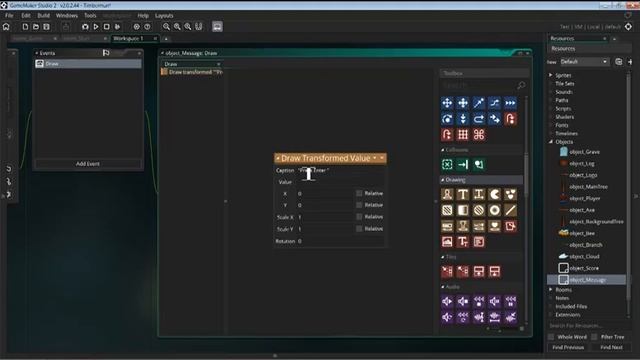The width and height of the screenshot is (640, 360).
Task: Click the Find Previous button
Action: [568, 347]
